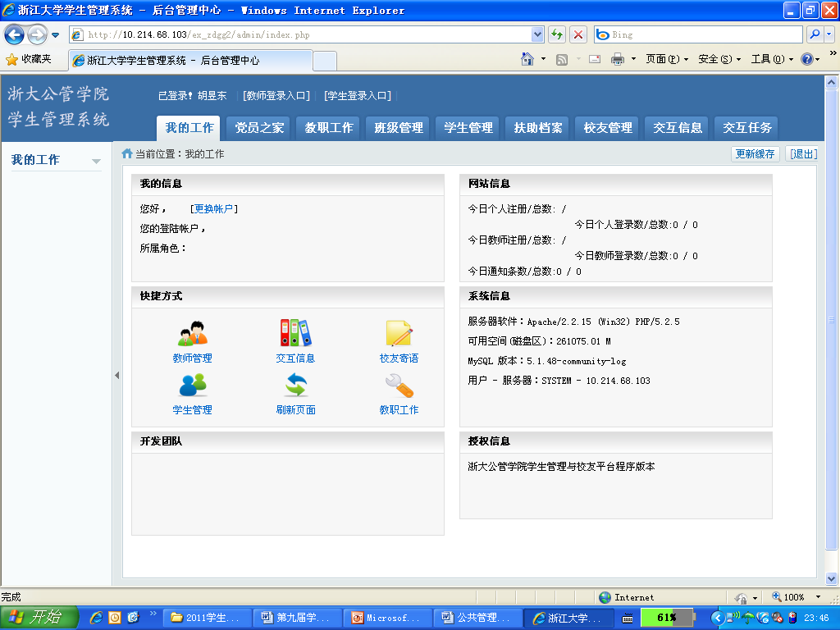The image size is (840, 630).
Task: Open the 交互信息 binders shortcut icon
Action: point(295,333)
